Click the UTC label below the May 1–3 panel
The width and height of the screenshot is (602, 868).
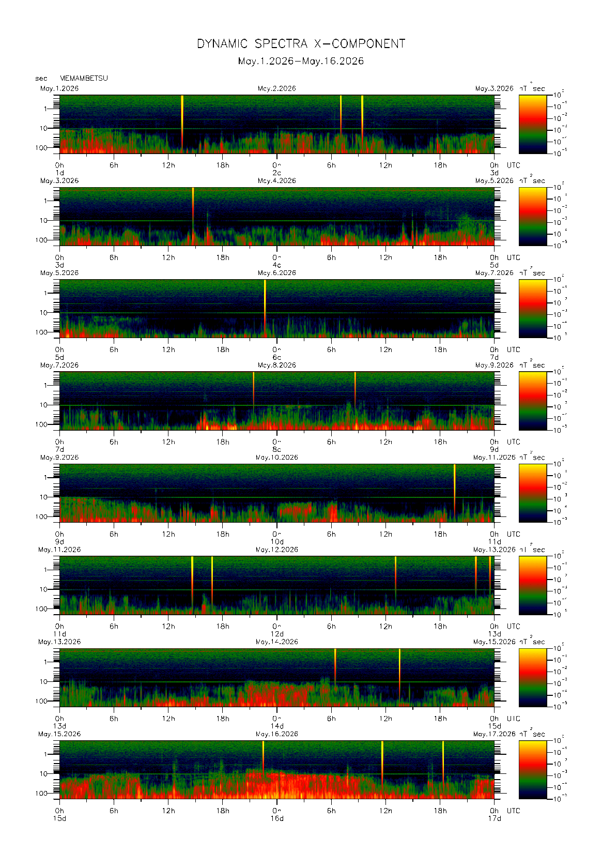click(x=514, y=165)
